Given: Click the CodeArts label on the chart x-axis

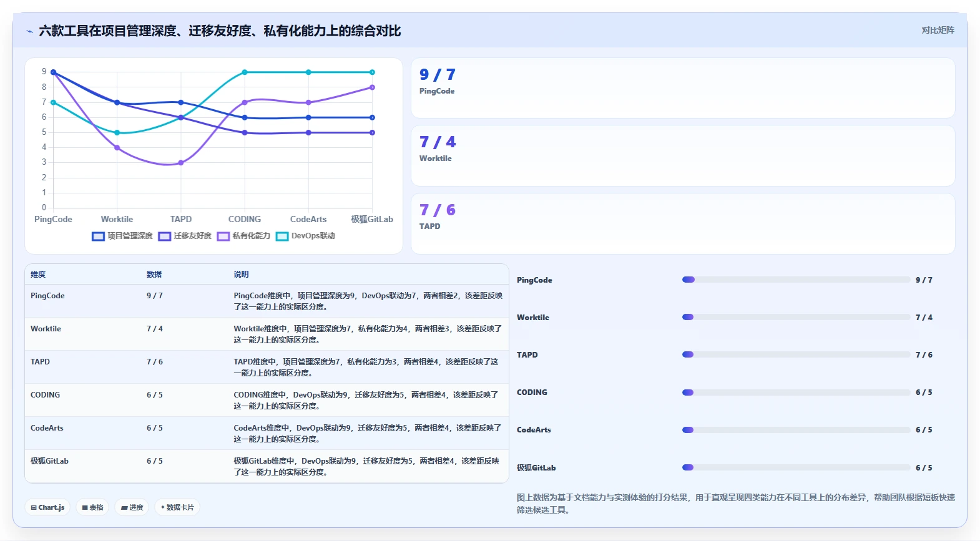Looking at the screenshot, I should (x=308, y=219).
